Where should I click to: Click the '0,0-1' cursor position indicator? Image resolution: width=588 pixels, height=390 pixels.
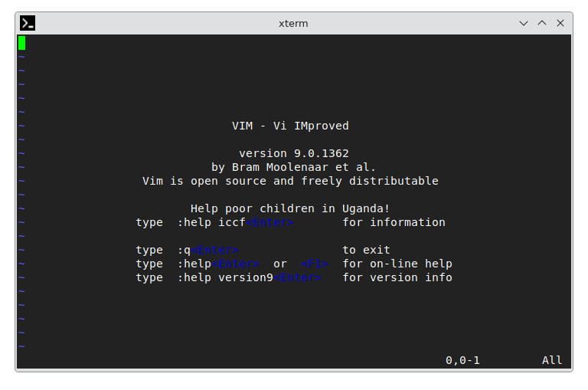[462, 360]
